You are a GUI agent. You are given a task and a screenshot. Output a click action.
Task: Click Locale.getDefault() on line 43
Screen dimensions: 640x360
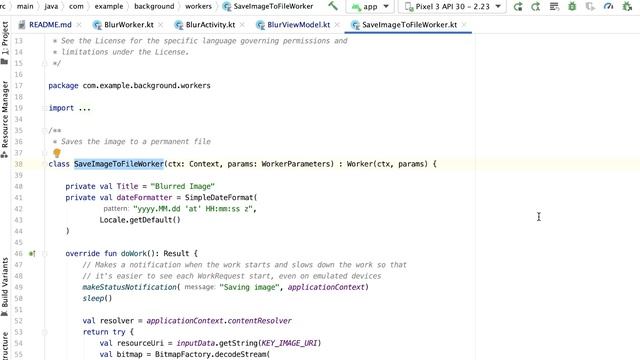coord(140,220)
